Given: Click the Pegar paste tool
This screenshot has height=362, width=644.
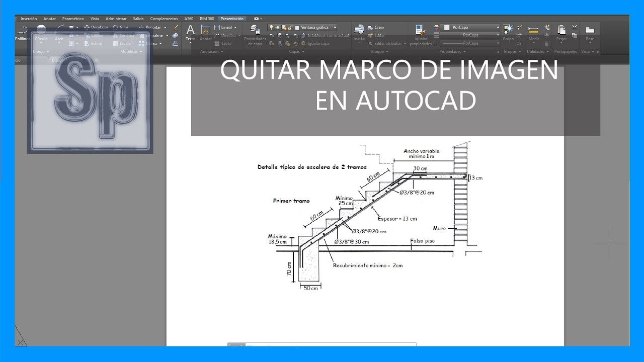Looking at the screenshot, I should click(561, 33).
